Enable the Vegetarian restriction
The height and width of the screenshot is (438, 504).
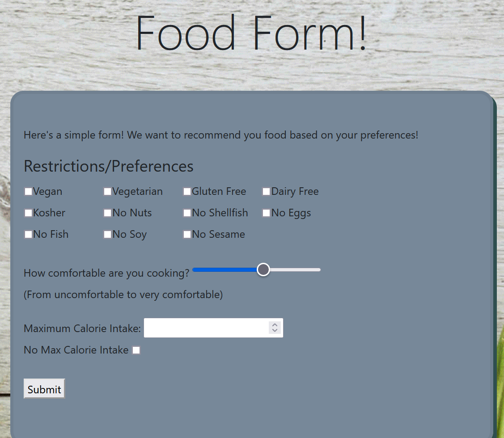click(x=107, y=191)
